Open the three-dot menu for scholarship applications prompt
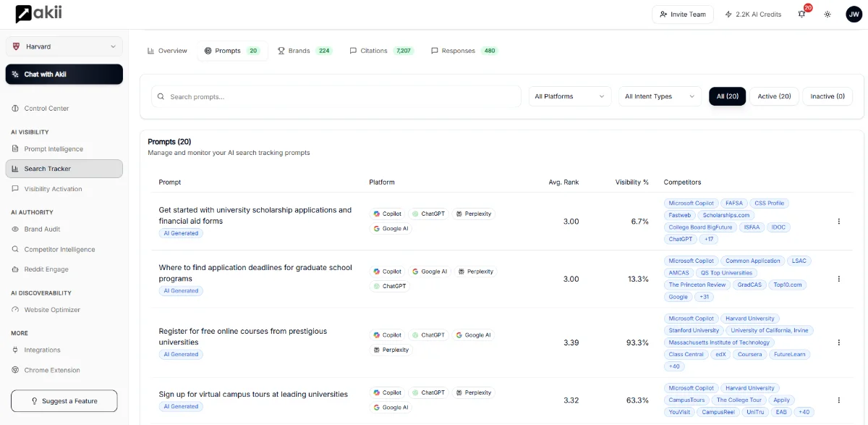Viewport: 868px width, 425px height. pyautogui.click(x=839, y=222)
